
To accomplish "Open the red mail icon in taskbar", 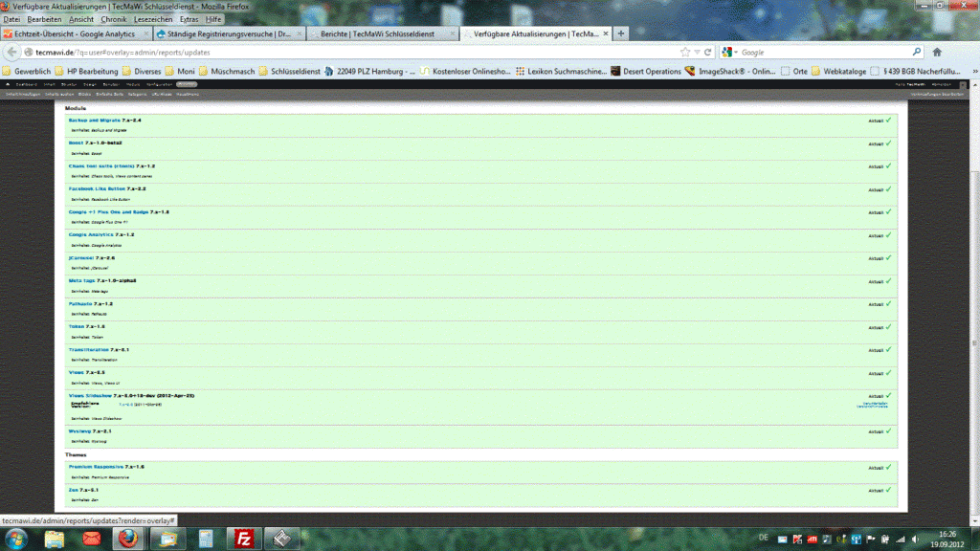I will click(x=92, y=538).
